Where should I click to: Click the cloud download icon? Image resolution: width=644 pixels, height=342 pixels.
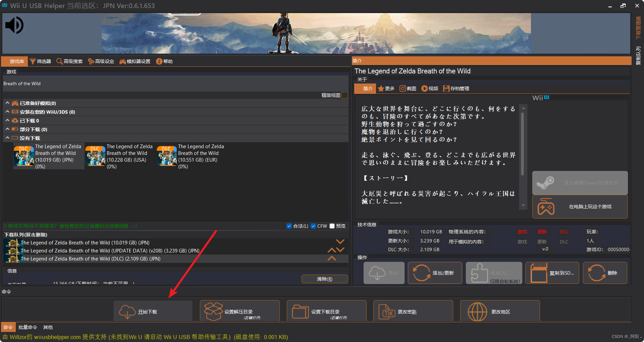click(127, 312)
